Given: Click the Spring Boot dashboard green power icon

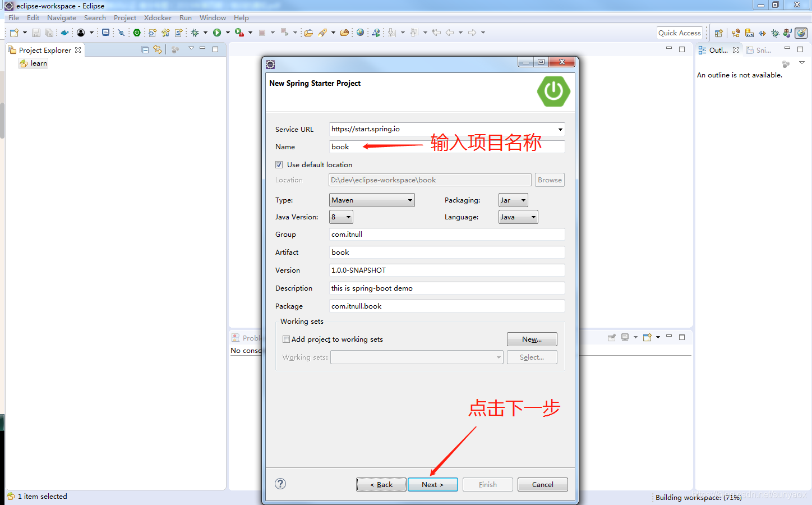Looking at the screenshot, I should click(137, 33).
